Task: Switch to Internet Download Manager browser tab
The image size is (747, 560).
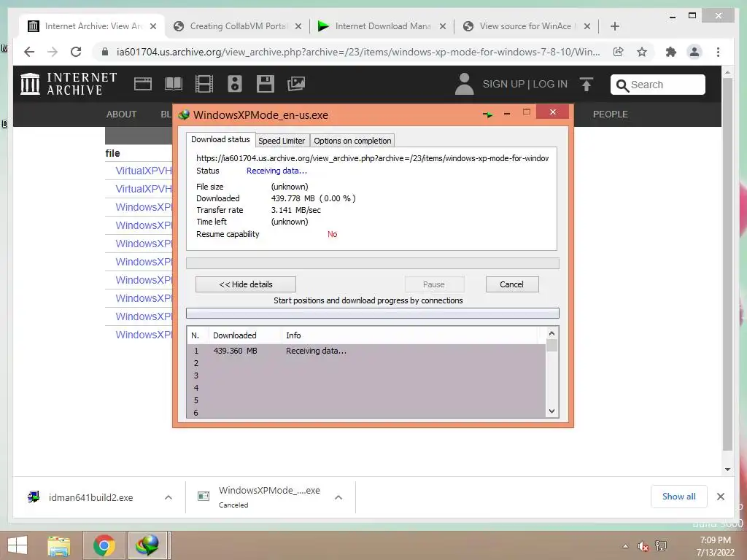Action: [383, 26]
